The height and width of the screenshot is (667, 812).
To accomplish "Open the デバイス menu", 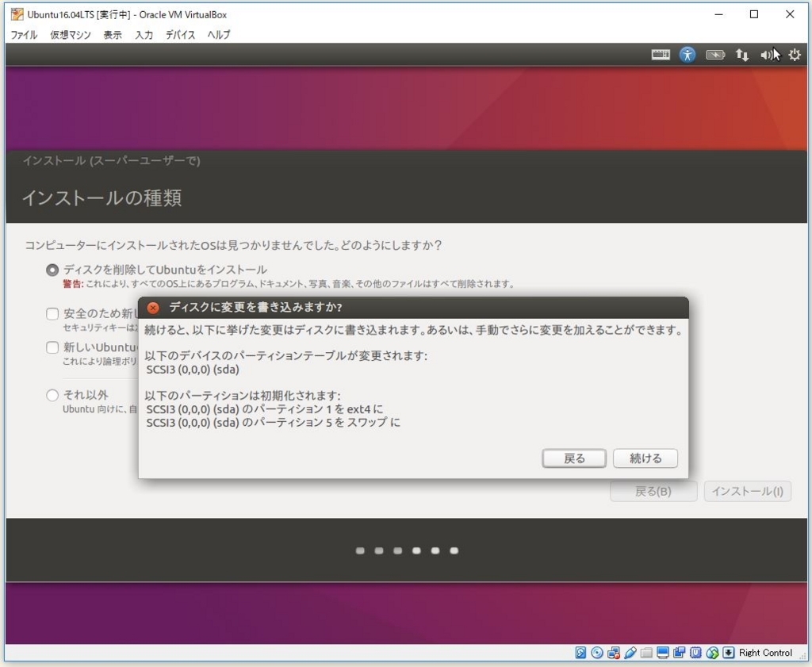I will 180,35.
